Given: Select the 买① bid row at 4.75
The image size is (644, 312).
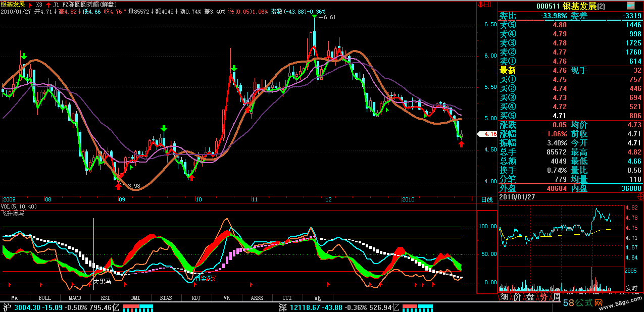Looking at the screenshot, I should pyautogui.click(x=571, y=79).
